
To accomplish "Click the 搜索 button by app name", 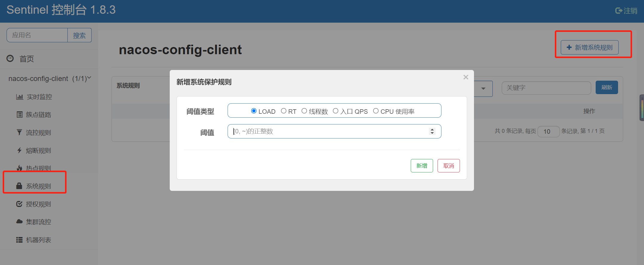I will (79, 35).
